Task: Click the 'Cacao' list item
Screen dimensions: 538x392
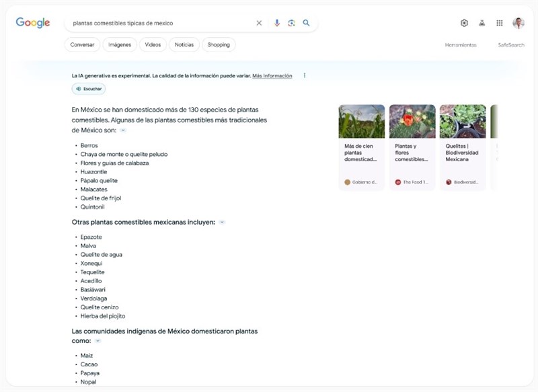Action: click(x=89, y=364)
